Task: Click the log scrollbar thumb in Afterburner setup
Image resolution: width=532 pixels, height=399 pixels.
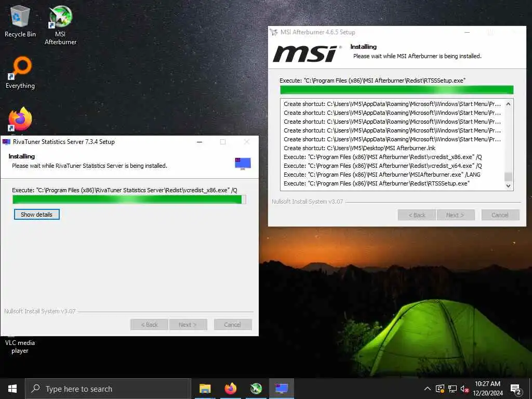Action: [508, 177]
